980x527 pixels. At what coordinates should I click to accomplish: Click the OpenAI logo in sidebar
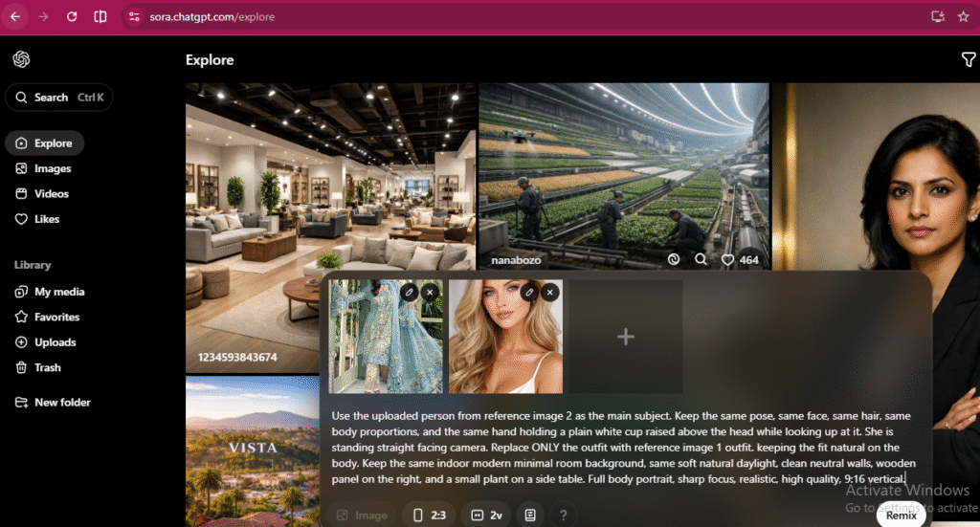(x=21, y=59)
